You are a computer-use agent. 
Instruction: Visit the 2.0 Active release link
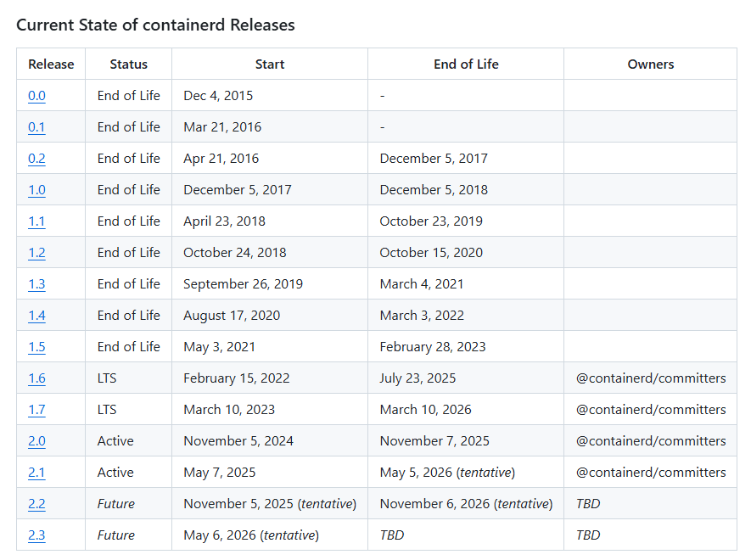pos(36,441)
